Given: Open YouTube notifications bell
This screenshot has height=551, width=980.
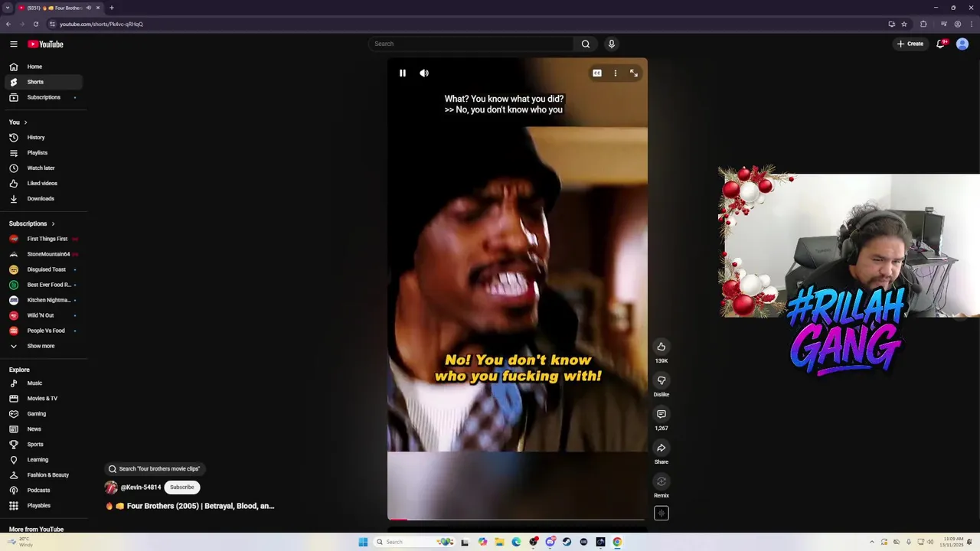Looking at the screenshot, I should [x=941, y=44].
